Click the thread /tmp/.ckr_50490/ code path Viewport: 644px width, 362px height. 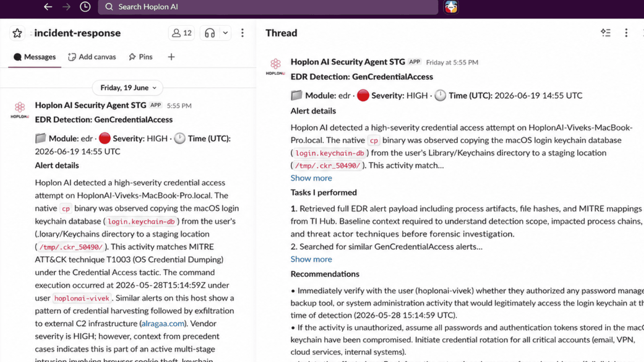[x=328, y=166]
